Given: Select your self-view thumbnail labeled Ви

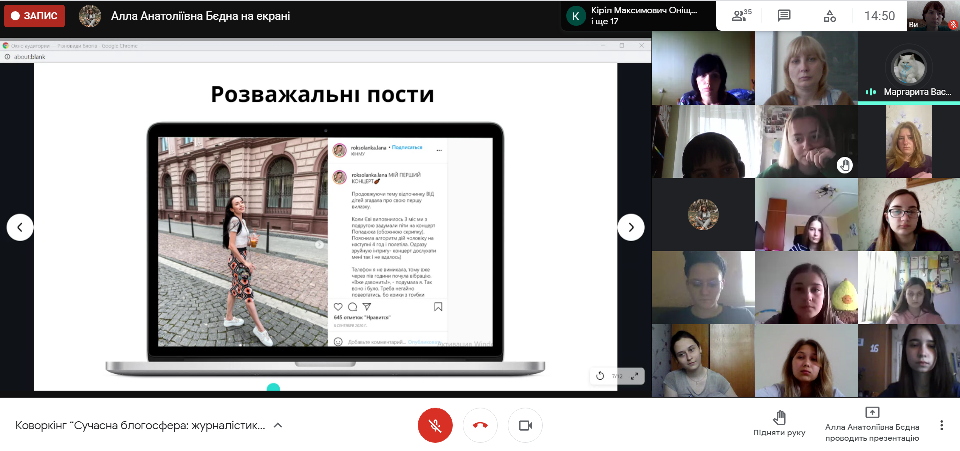Looking at the screenshot, I should (934, 15).
